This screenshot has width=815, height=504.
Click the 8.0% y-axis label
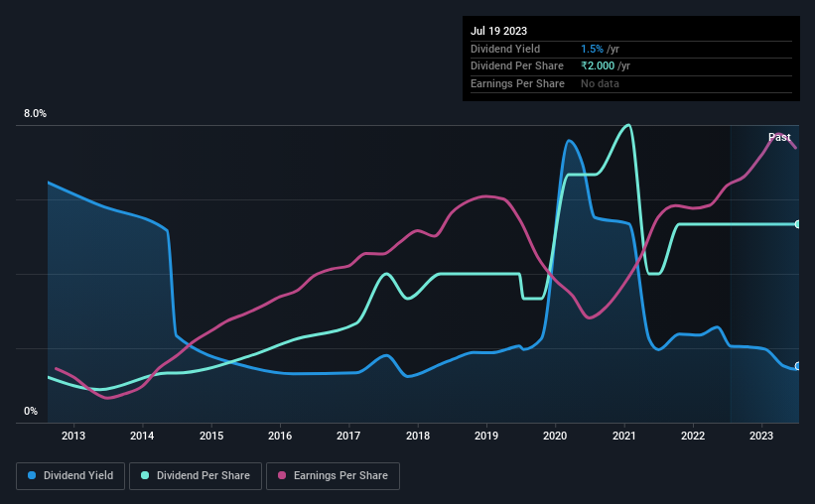point(35,114)
